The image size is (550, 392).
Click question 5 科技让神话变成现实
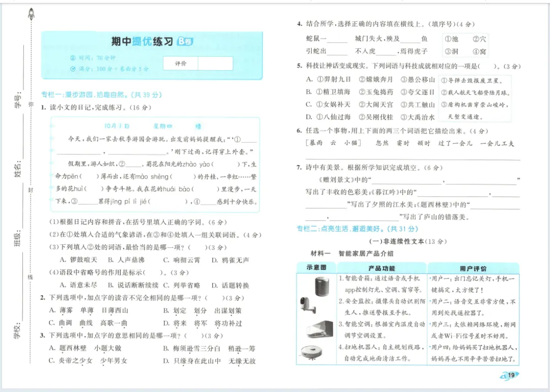[408, 66]
